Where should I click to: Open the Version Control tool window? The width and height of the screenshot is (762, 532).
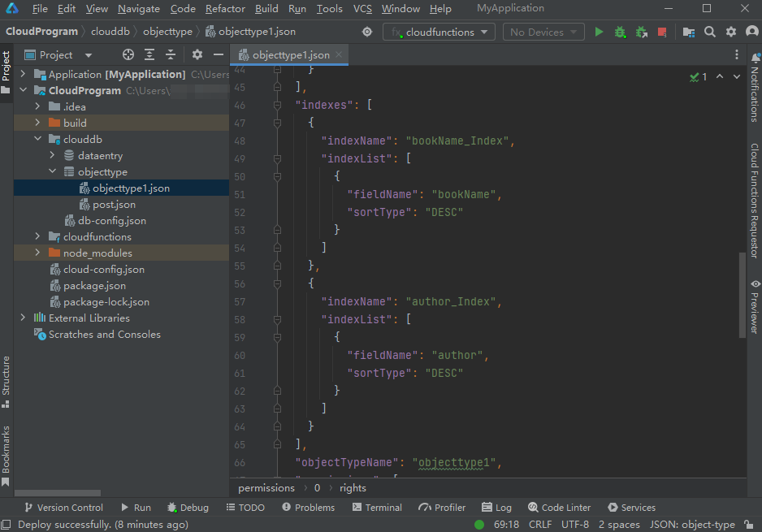point(64,508)
